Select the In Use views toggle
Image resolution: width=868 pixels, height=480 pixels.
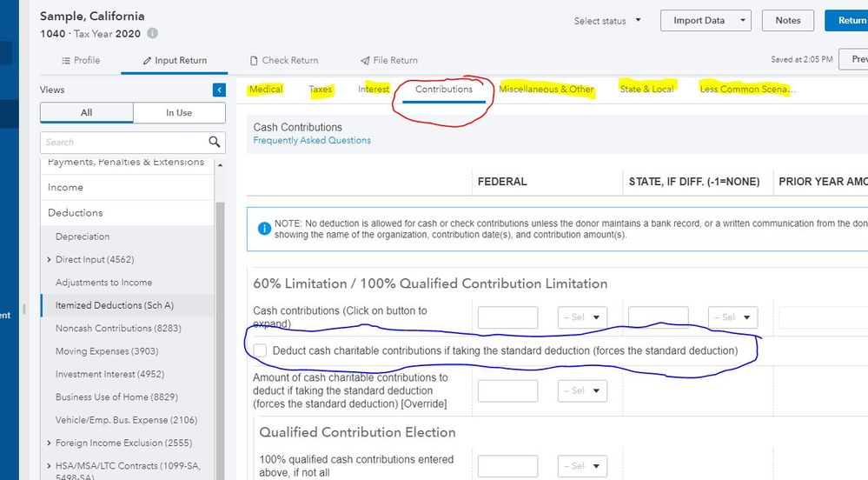pos(179,113)
